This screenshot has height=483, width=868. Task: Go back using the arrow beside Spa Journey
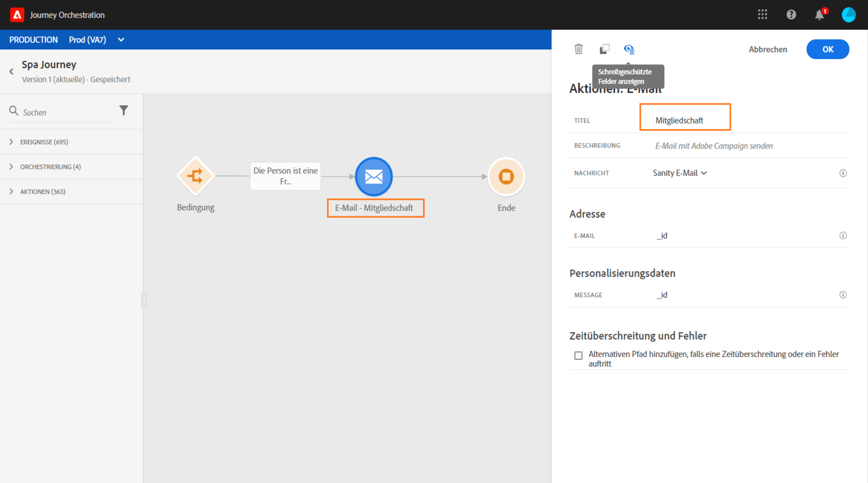11,71
